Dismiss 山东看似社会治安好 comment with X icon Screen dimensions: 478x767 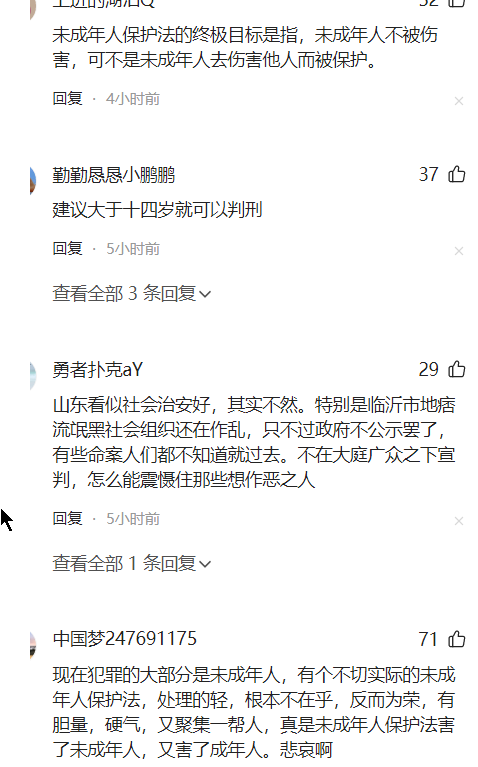[458, 521]
